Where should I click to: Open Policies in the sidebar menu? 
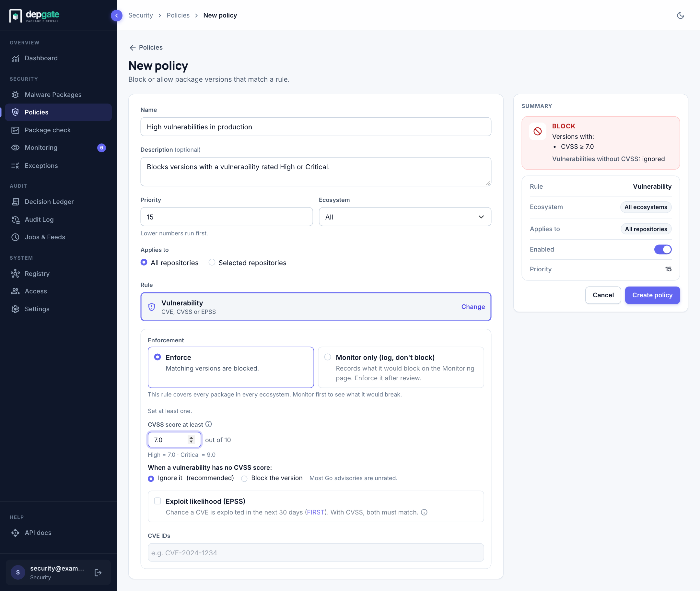click(x=58, y=112)
